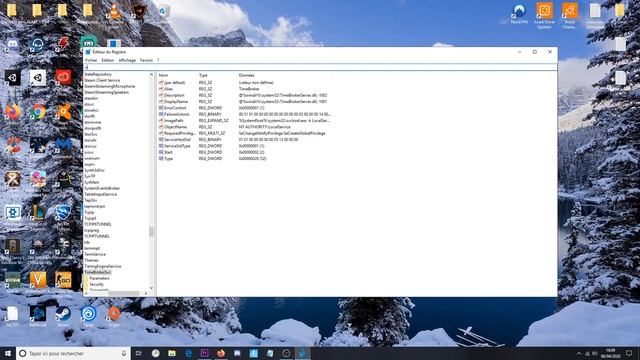Select the TabletInputService key

(100, 194)
